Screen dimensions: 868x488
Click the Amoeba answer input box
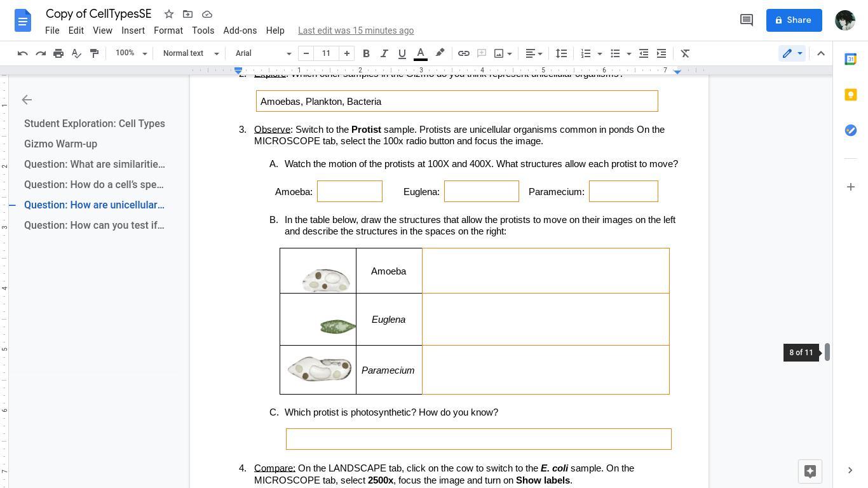[x=349, y=191]
